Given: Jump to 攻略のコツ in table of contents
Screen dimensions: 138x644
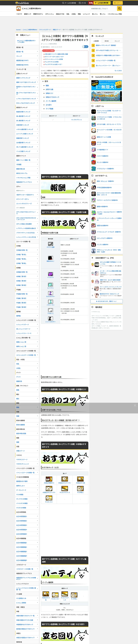Looking at the screenshot, I should pos(49,93).
